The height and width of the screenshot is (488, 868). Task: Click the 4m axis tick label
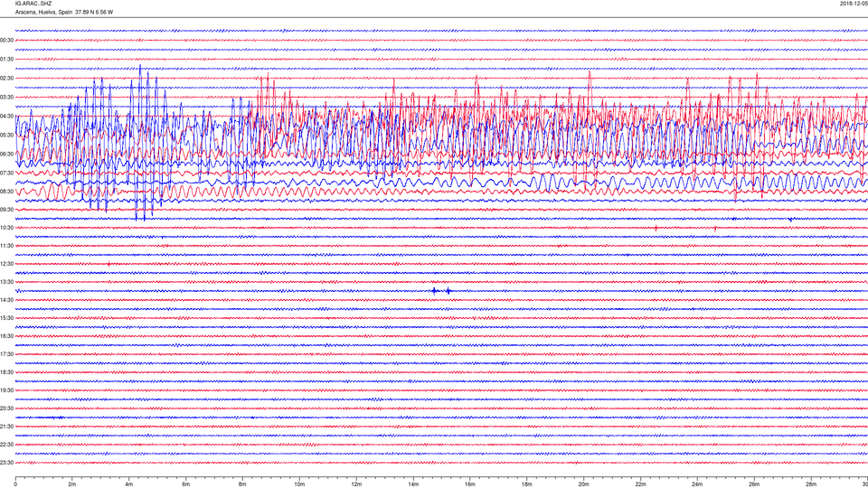(129, 484)
